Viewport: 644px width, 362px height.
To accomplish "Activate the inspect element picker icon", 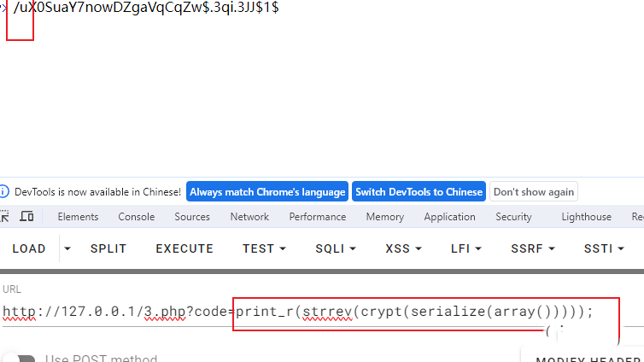I will pos(4,216).
